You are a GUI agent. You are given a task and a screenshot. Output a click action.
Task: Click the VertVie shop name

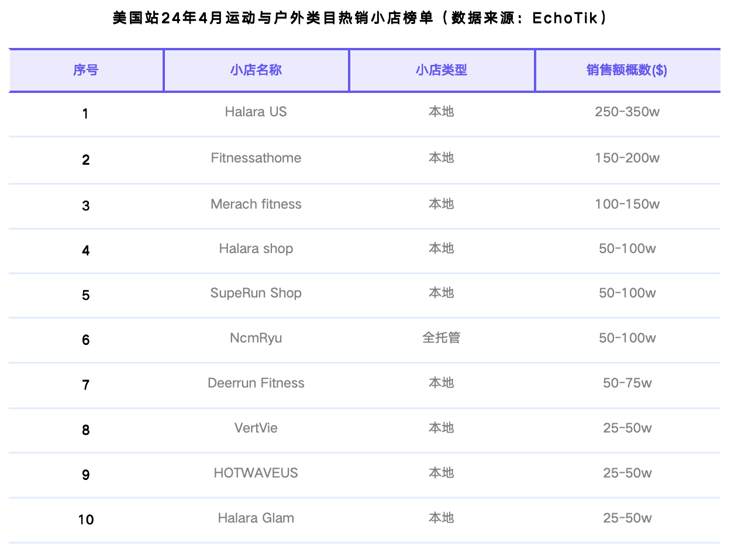[x=256, y=428]
